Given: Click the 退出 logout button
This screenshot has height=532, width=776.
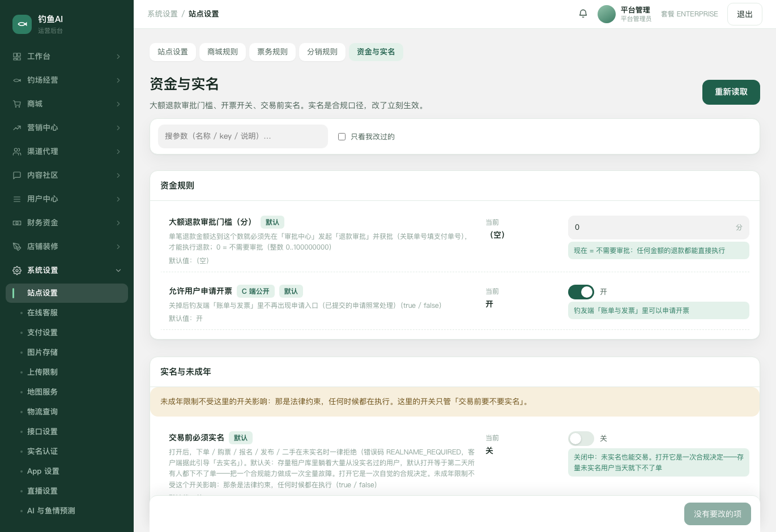Looking at the screenshot, I should 745,14.
